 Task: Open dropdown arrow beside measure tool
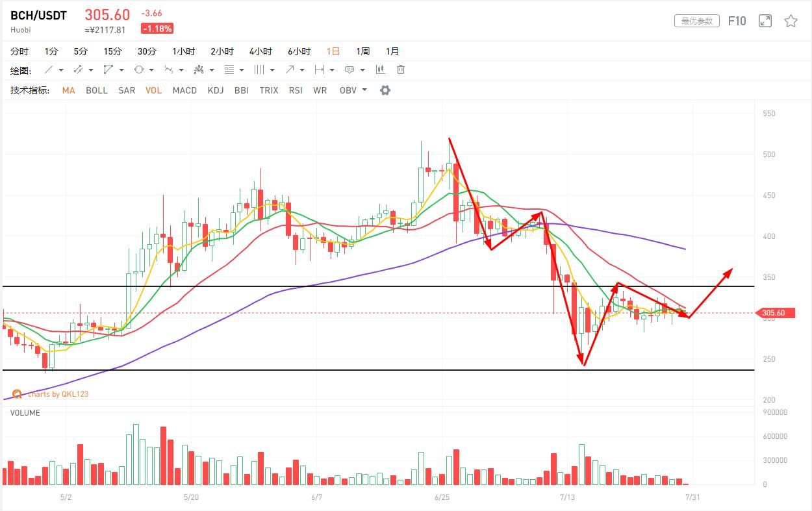(332, 70)
